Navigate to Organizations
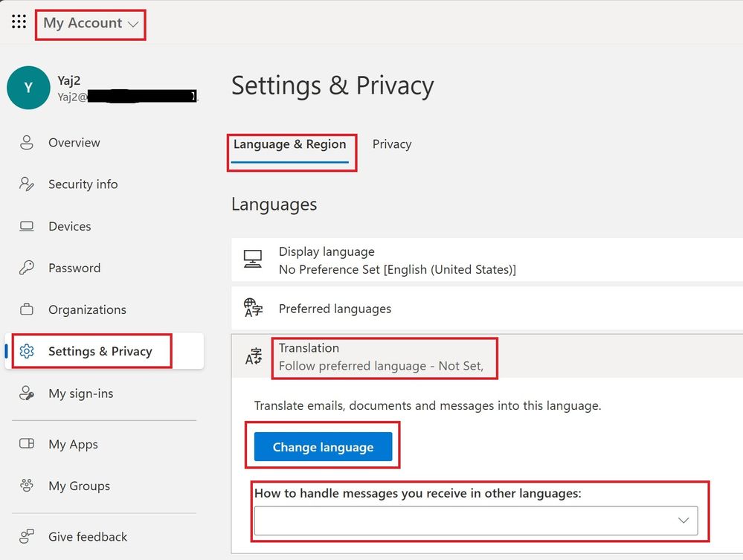 tap(87, 309)
